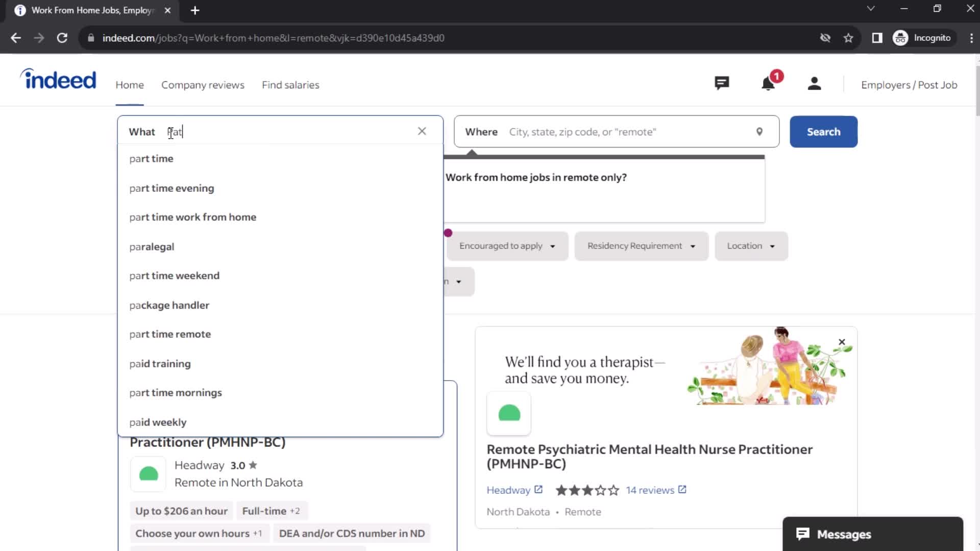This screenshot has height=551, width=980.
Task: Expand the Residency Requirement dropdown
Action: 640,245
